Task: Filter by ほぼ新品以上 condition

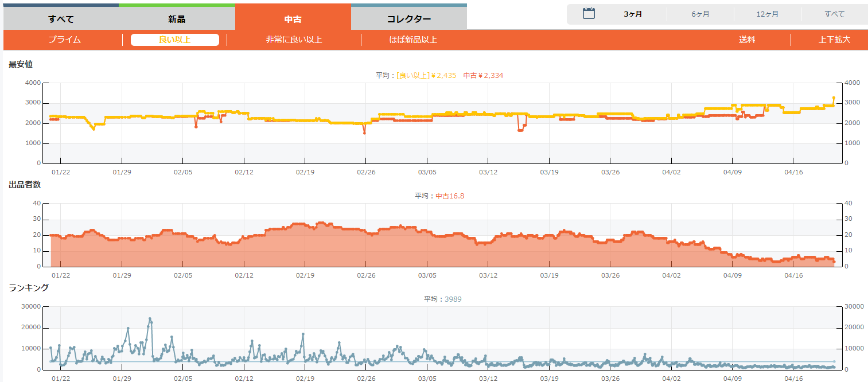Action: (x=412, y=40)
